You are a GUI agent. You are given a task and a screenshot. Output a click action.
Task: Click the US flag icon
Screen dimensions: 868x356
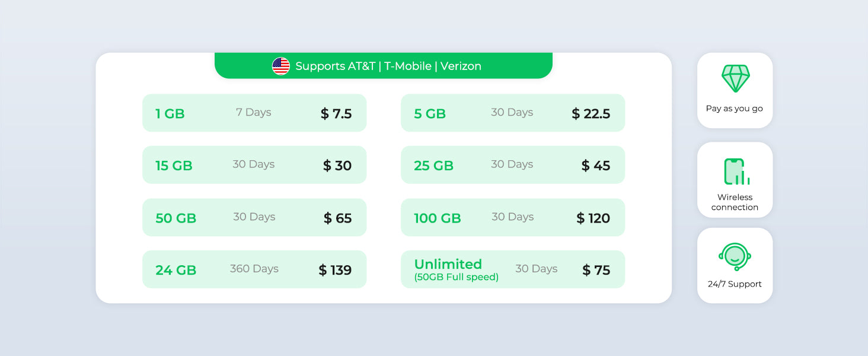point(280,66)
